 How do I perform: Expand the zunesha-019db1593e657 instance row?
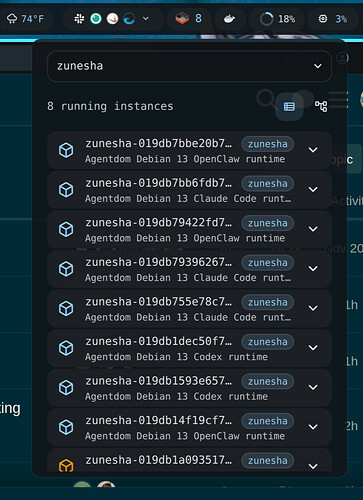(x=313, y=387)
